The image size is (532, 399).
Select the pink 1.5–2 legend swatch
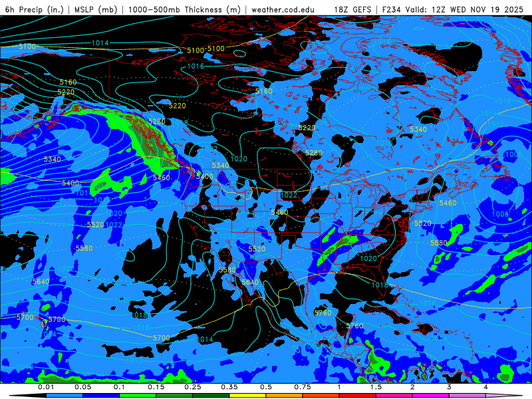click(x=394, y=396)
